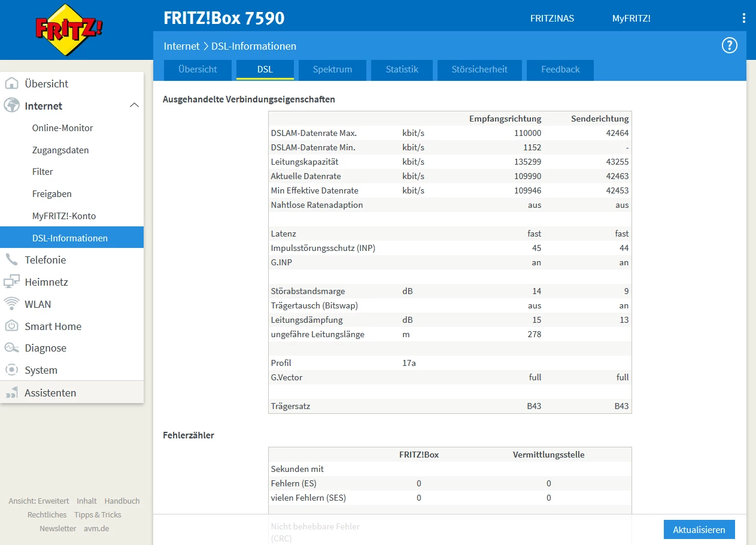Image resolution: width=756 pixels, height=545 pixels.
Task: Click Ansicht: Erweitert footer link
Action: (39, 501)
